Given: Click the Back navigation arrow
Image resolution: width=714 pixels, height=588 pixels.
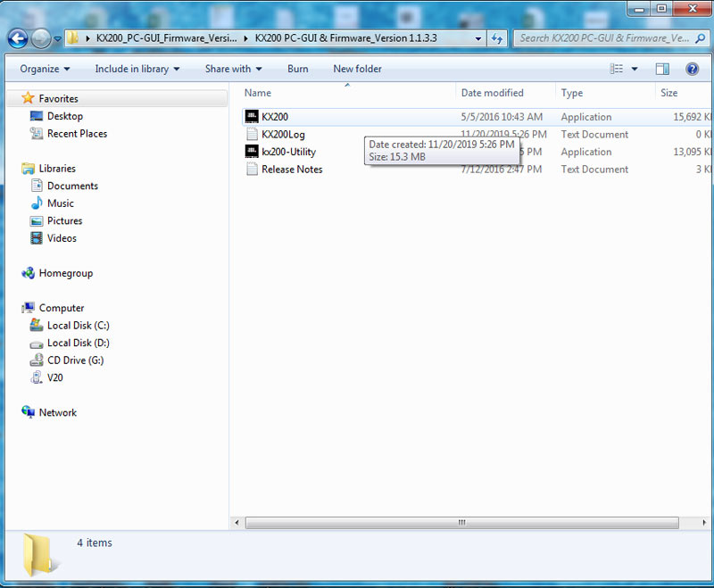Looking at the screenshot, I should point(18,38).
